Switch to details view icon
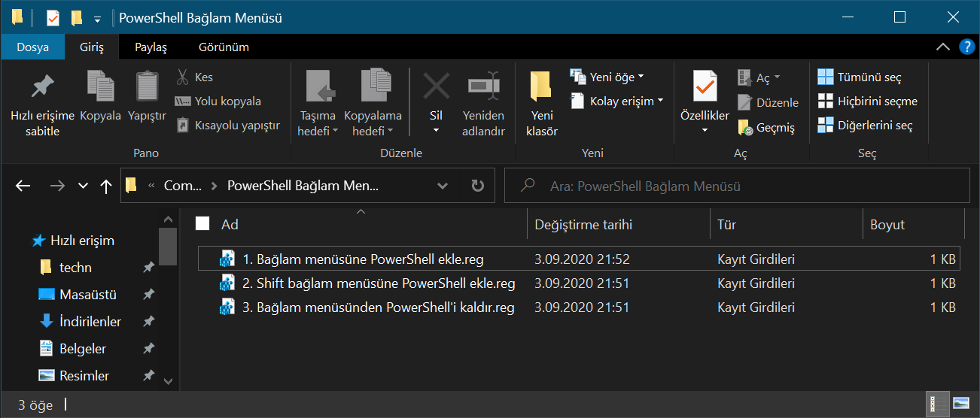This screenshot has height=418, width=980. (938, 404)
